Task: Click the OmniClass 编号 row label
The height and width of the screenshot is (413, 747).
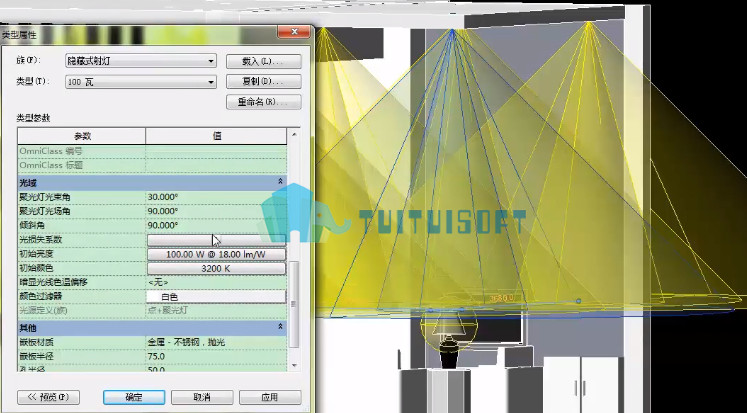Action: (x=50, y=151)
